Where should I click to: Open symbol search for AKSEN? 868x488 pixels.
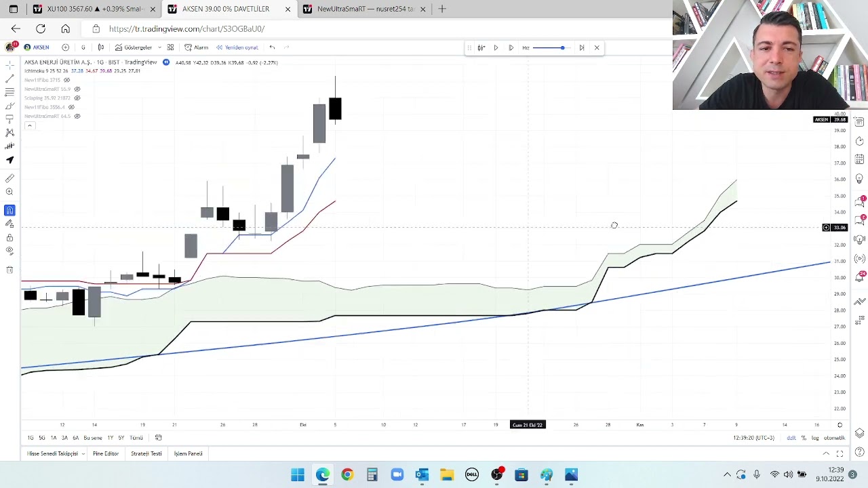click(37, 47)
